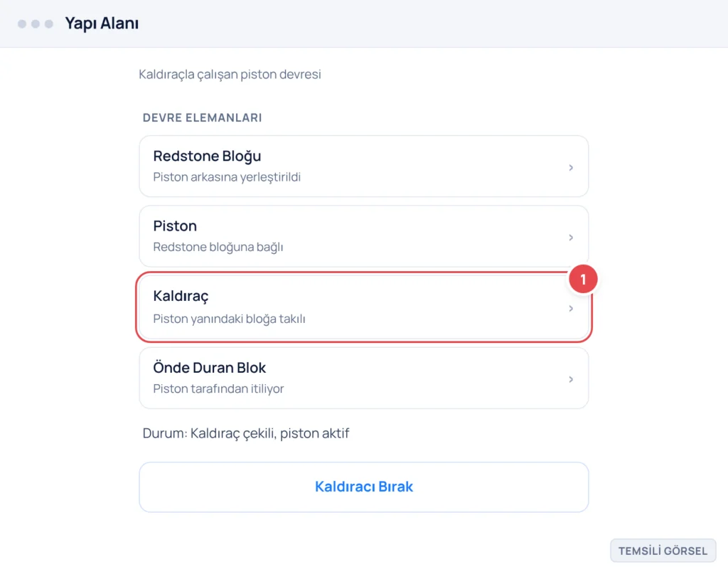Viewport: 728px width, 572px height.
Task: Expand the Önde Duran Blok chevron
Action: [x=571, y=380]
